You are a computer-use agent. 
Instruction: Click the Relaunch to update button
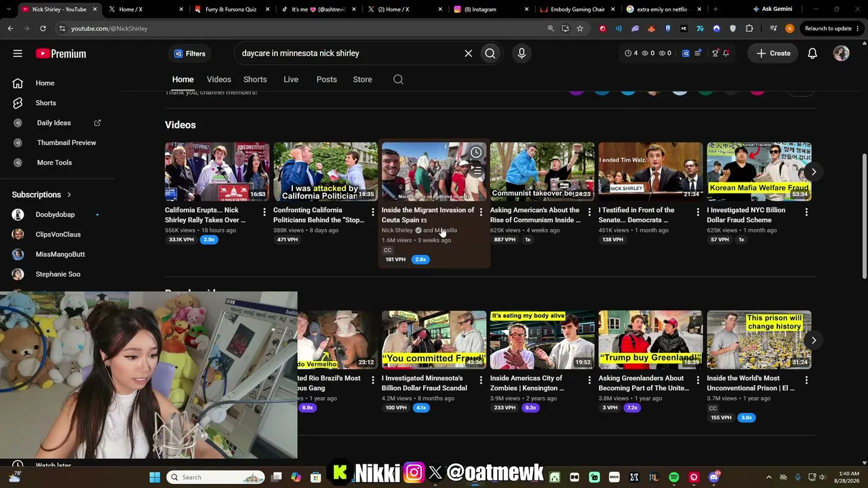tap(828, 28)
